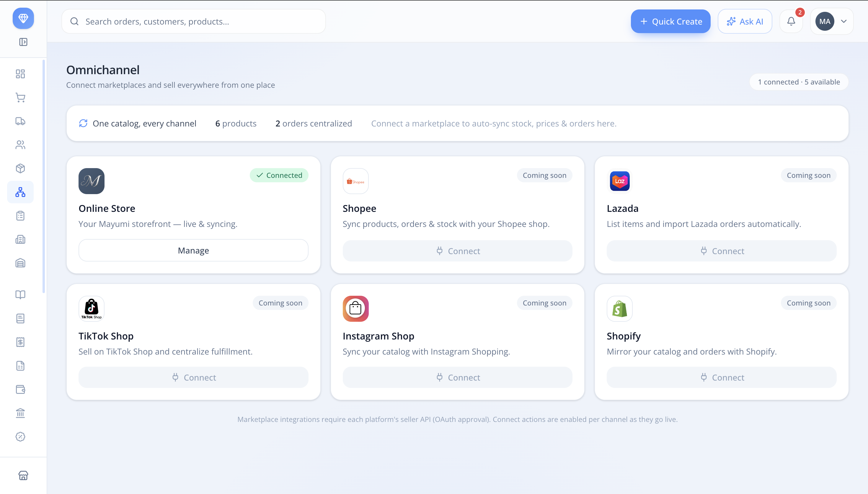The width and height of the screenshot is (868, 494).
Task: Click the Instagram Shop logo
Action: coord(355,309)
